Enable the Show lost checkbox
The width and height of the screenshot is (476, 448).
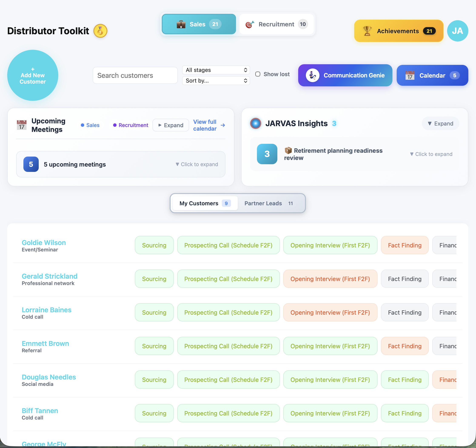point(258,74)
